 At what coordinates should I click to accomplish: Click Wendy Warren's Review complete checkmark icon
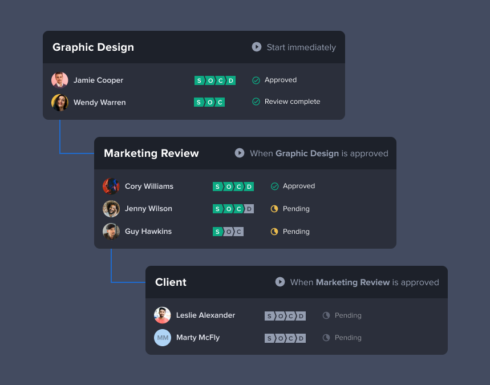256,102
